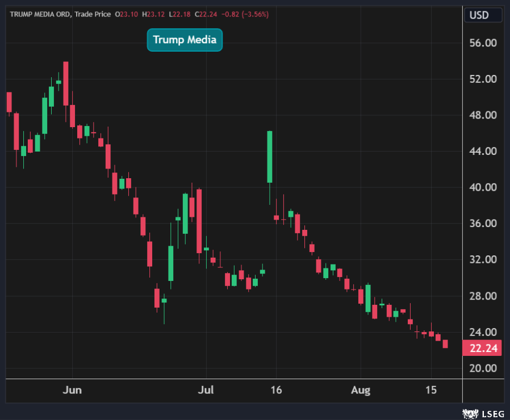Click the 56.00 price axis label
510x420 pixels.
[x=483, y=43]
